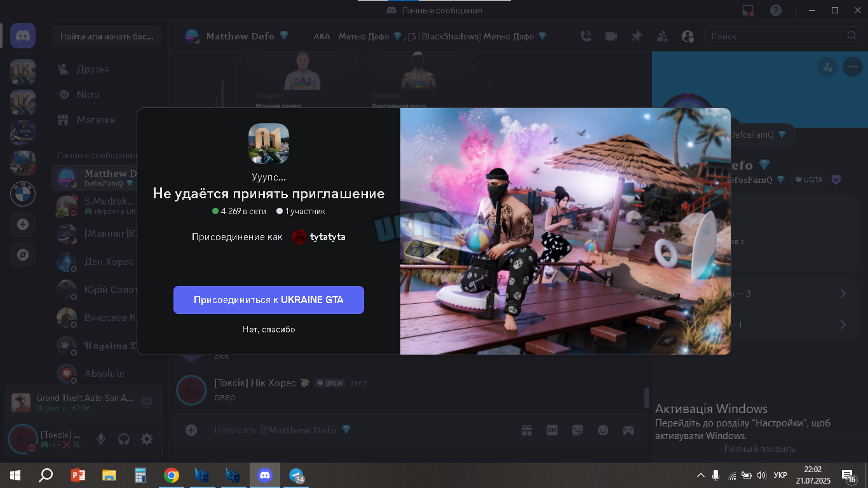Click the Matthew Defo name in chat header
The height and width of the screenshot is (488, 868).
240,36
